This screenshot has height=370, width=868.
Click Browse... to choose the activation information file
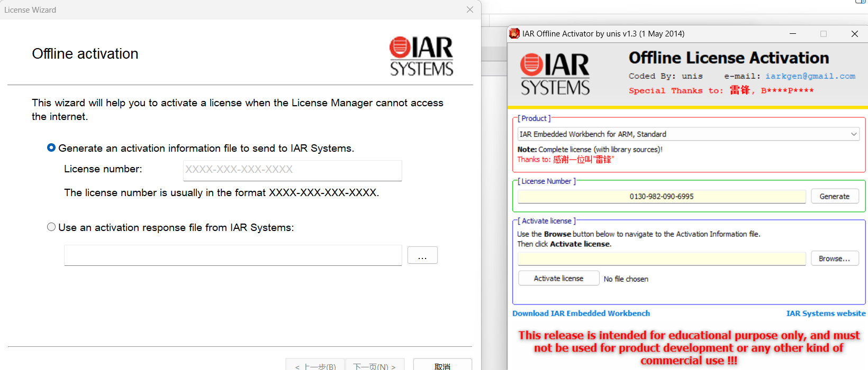[x=835, y=258]
